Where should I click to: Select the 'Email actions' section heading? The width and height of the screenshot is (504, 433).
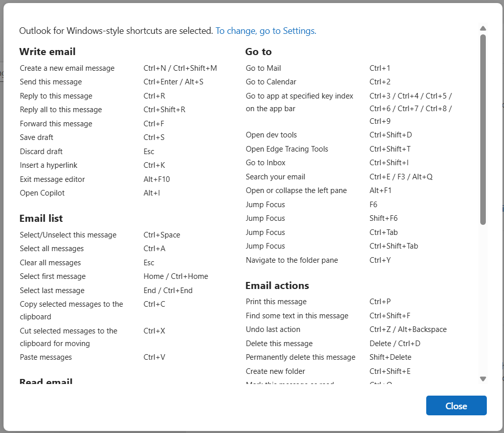point(277,285)
